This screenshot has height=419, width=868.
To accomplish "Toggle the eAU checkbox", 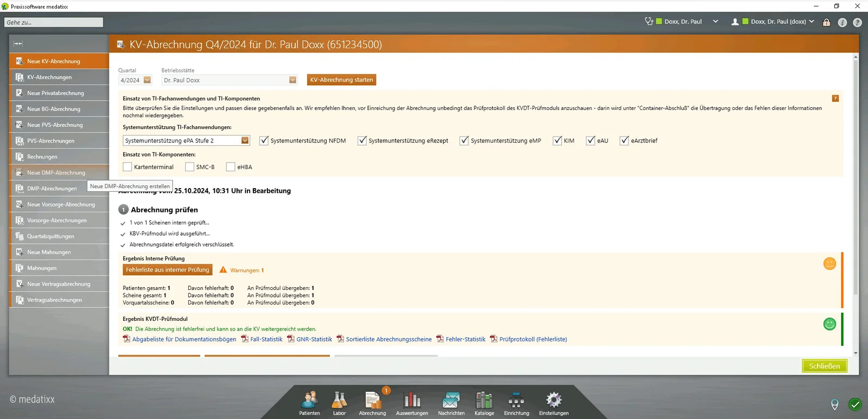I will [x=591, y=140].
